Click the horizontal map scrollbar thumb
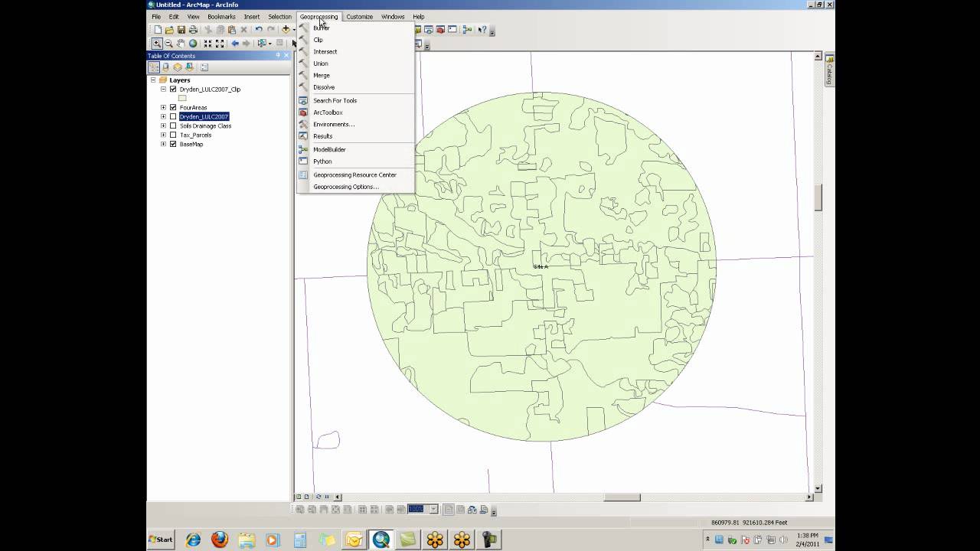The image size is (980, 551). click(x=622, y=497)
